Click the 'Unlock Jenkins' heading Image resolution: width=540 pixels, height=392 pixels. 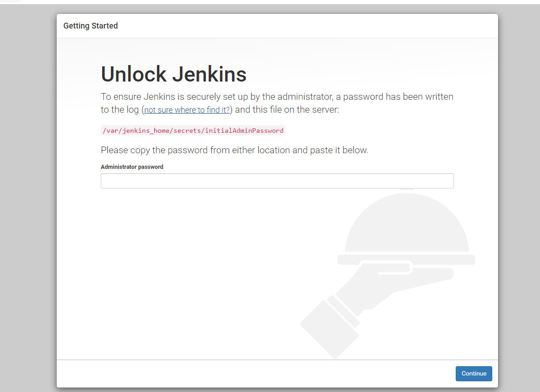pyautogui.click(x=173, y=74)
